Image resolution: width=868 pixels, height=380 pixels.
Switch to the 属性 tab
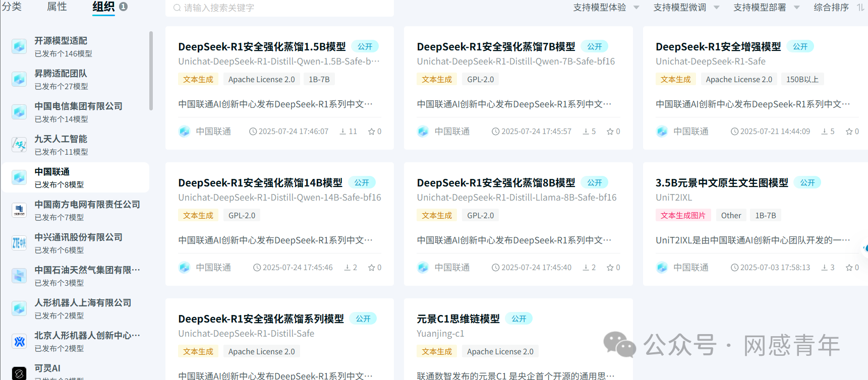point(57,7)
